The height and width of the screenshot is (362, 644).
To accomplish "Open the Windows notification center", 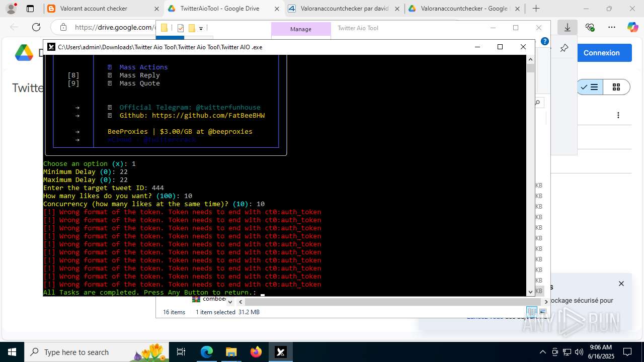I will [x=627, y=352].
